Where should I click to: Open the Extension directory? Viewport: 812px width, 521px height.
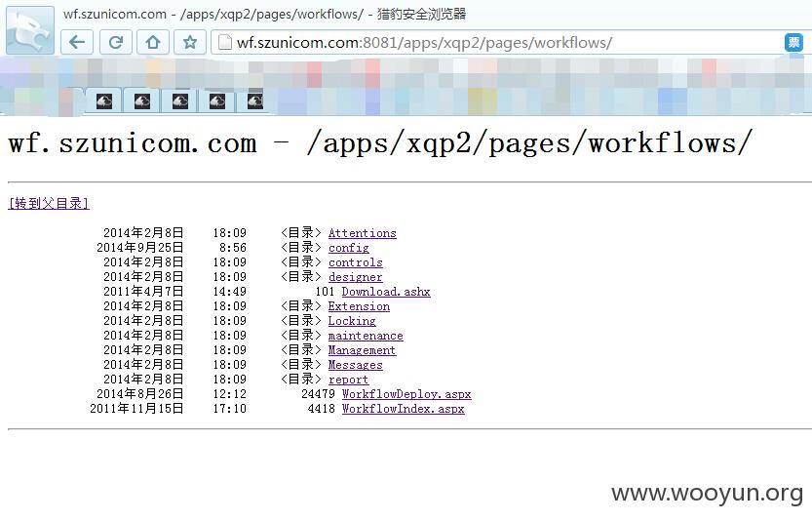tap(359, 306)
